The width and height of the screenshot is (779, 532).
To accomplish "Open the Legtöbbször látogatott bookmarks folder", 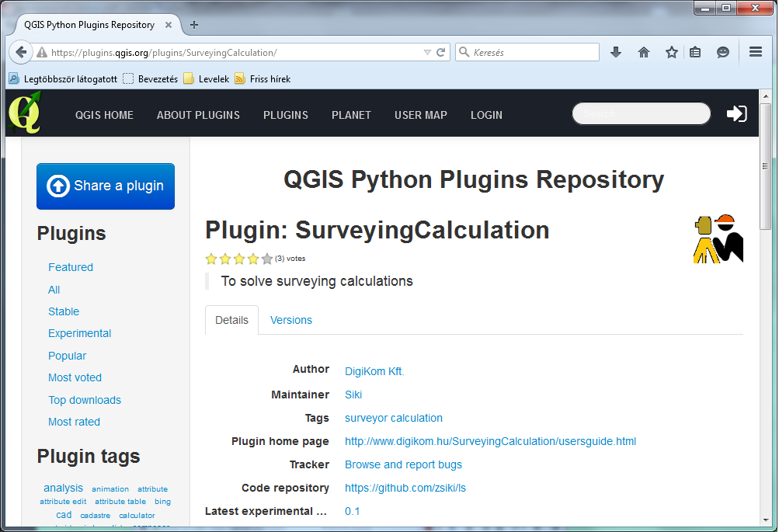I will (63, 78).
